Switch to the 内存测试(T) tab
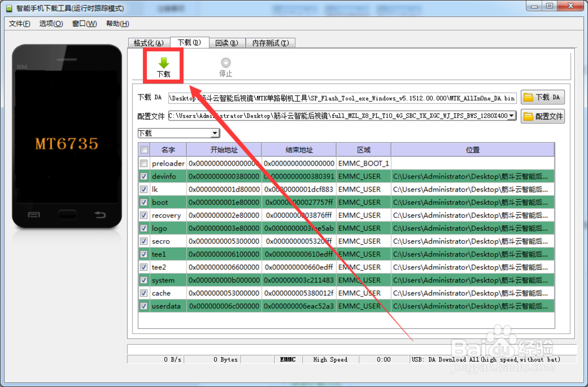 tap(270, 43)
